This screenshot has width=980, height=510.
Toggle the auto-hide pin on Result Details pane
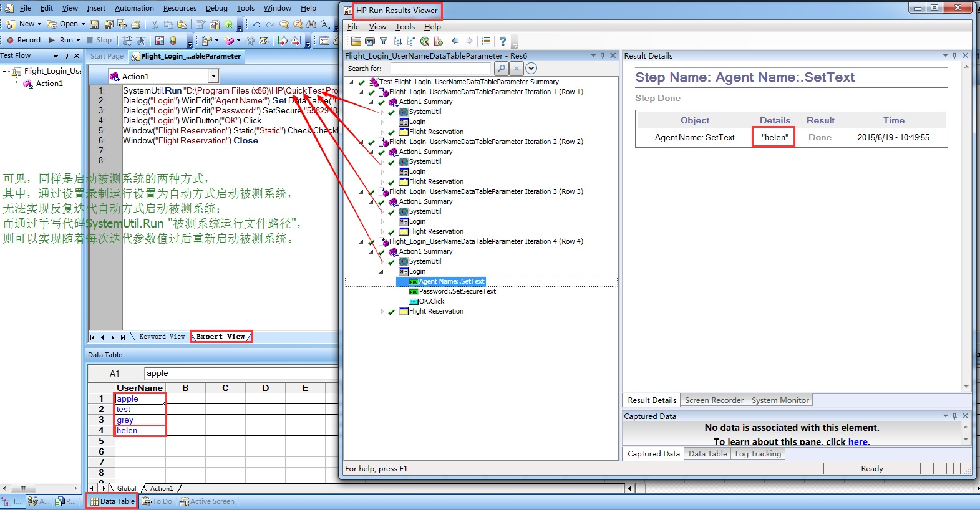tap(954, 55)
